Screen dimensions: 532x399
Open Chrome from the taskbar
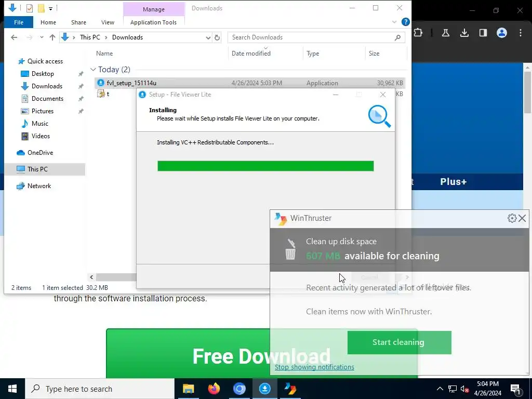239,389
